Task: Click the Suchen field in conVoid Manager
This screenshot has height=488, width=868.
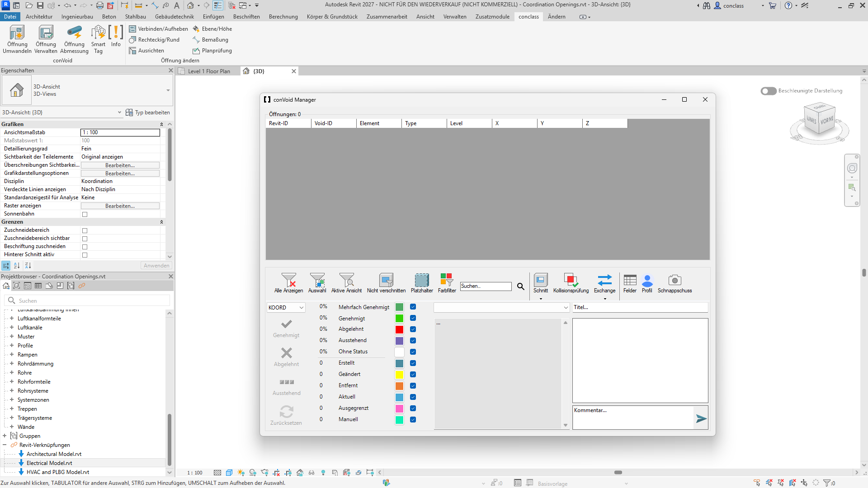Action: tap(486, 286)
